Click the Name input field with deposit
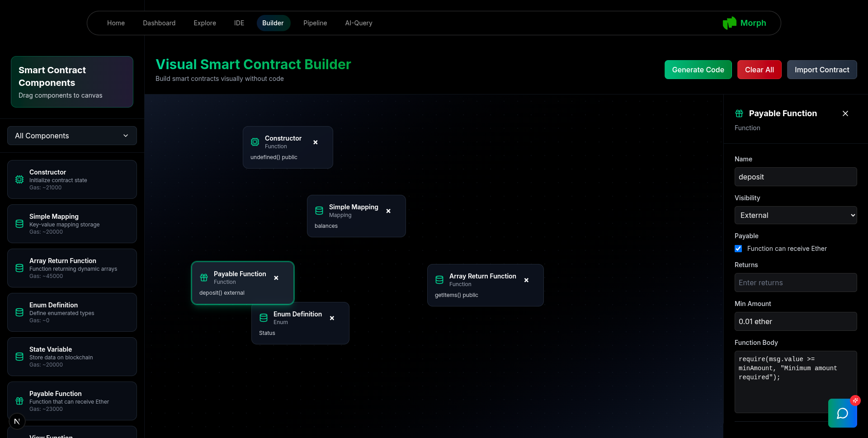The image size is (868, 438). 796,177
